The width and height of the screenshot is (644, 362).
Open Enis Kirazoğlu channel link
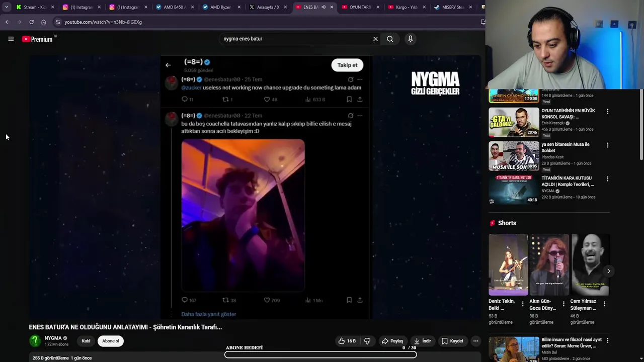click(553, 123)
